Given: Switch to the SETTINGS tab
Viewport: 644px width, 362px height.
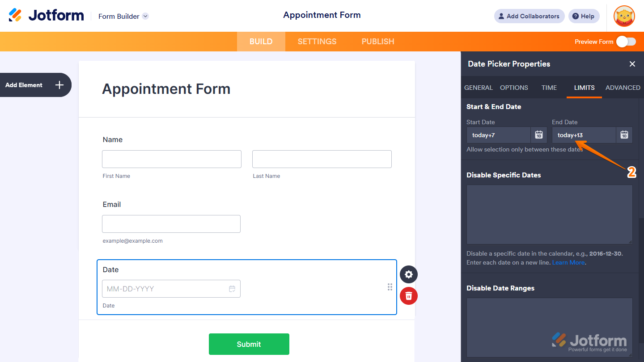Looking at the screenshot, I should click(x=317, y=41).
